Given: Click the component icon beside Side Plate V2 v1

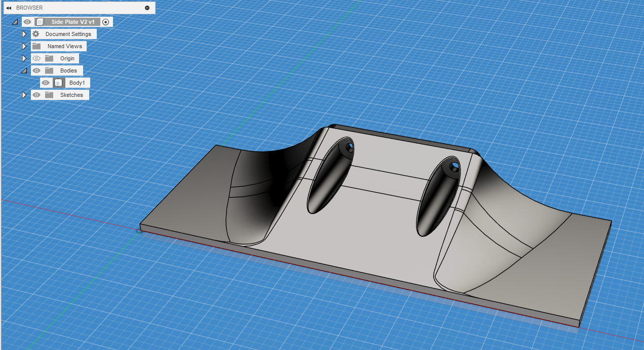Looking at the screenshot, I should pos(40,22).
